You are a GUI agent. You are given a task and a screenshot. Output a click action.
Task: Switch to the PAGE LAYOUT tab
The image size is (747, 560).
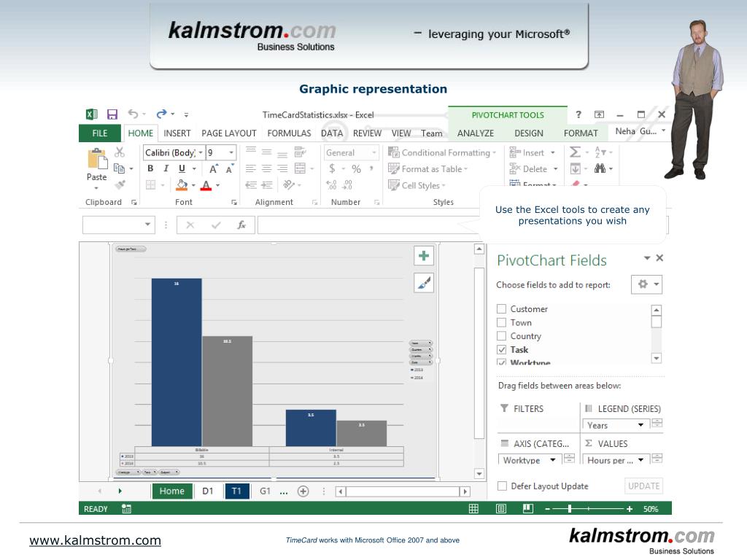[228, 133]
